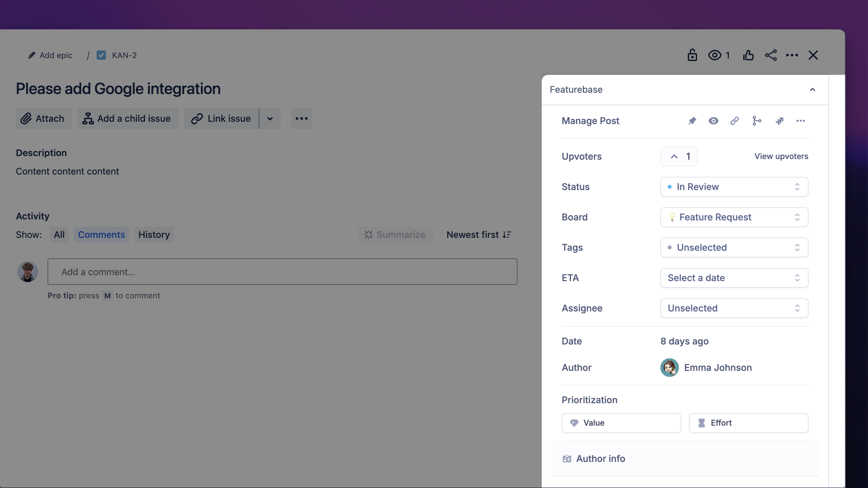Click the issue title 'Please add Google integration'
Viewport: 868px width, 488px height.
point(118,88)
